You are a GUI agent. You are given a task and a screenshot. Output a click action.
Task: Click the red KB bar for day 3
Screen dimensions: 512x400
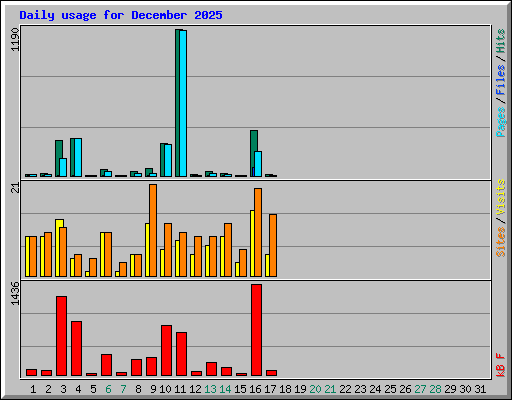pyautogui.click(x=61, y=336)
